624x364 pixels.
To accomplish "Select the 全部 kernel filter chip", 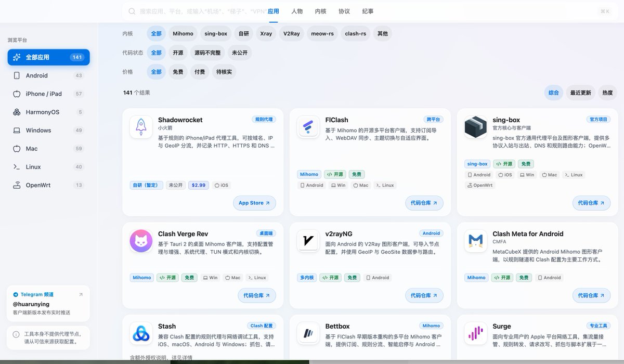I will coord(156,33).
